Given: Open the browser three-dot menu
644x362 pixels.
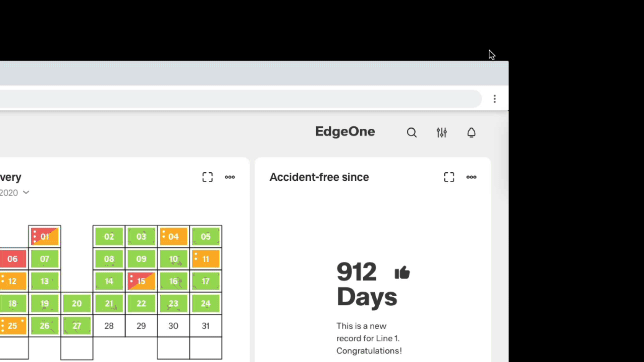Looking at the screenshot, I should pyautogui.click(x=494, y=99).
